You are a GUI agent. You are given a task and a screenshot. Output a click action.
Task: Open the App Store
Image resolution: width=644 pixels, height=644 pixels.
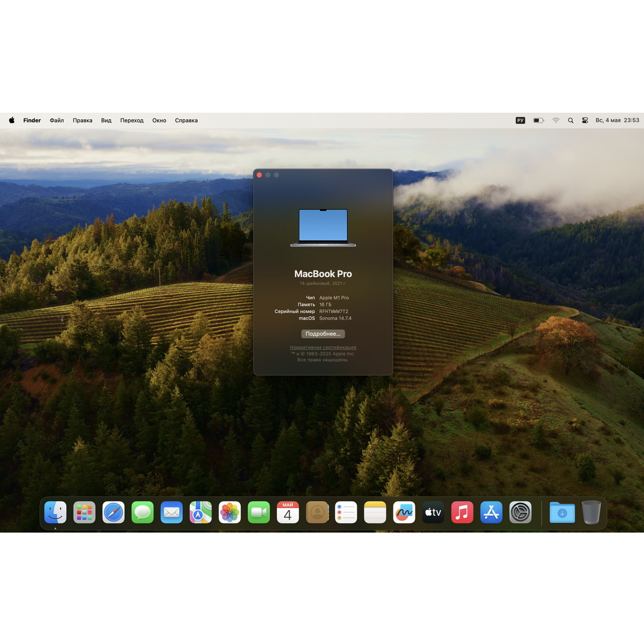point(491,512)
